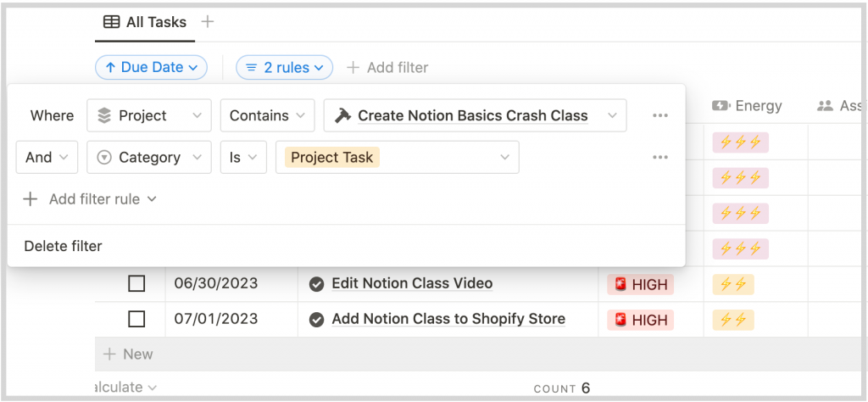Click the COUNT 6 summary

(562, 388)
